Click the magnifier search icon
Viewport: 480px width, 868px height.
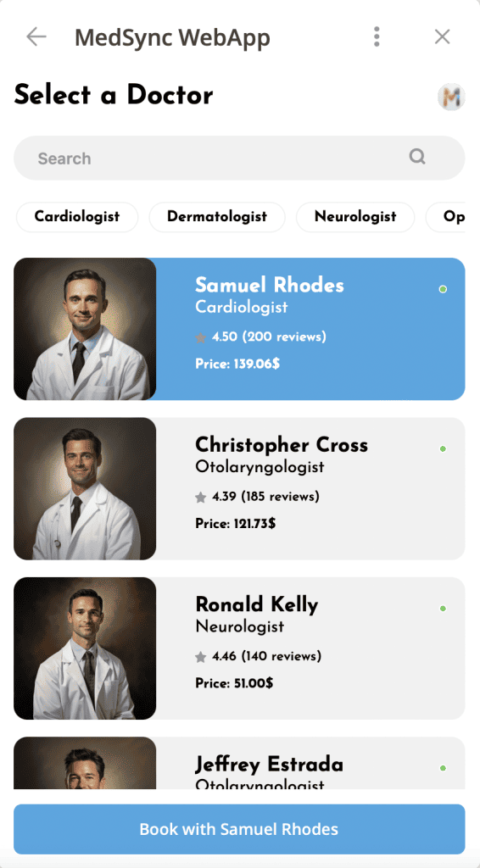click(417, 157)
